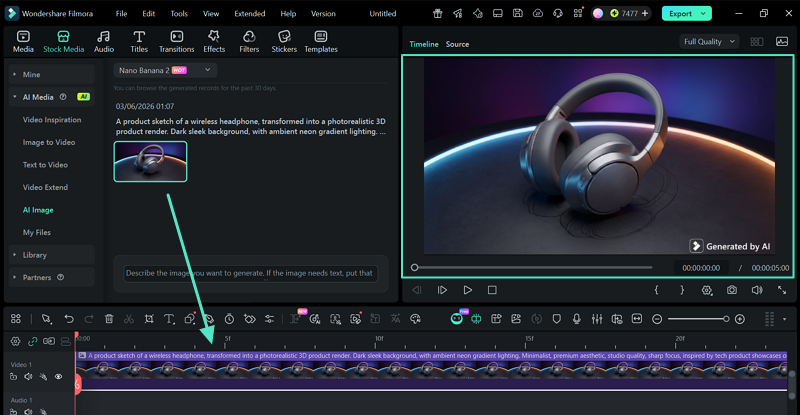
Task: Select the crop tool in timeline toolbar
Action: (149, 319)
